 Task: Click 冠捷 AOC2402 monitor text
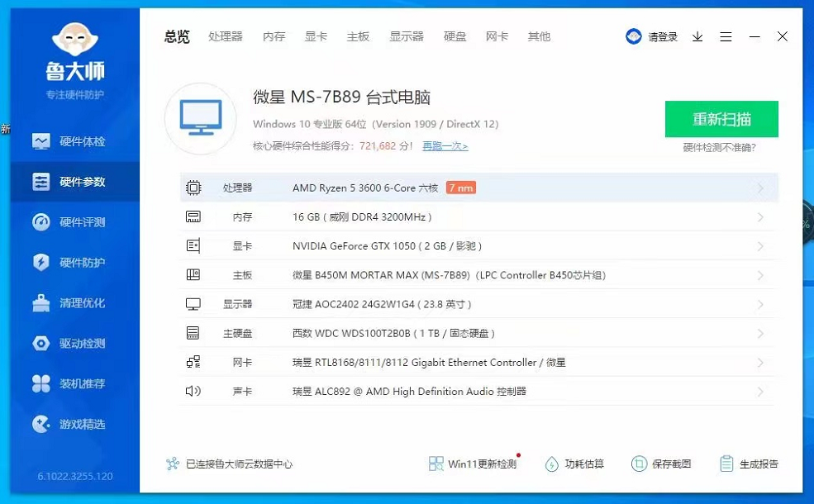[382, 304]
